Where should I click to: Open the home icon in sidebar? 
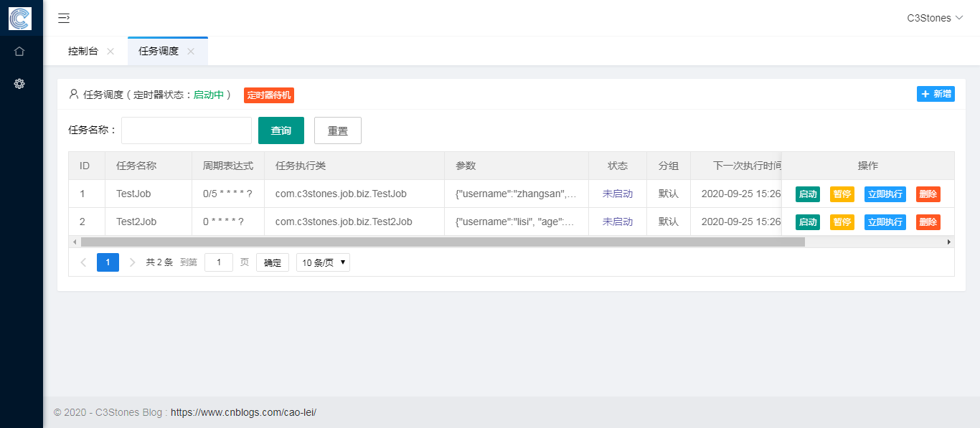point(19,52)
